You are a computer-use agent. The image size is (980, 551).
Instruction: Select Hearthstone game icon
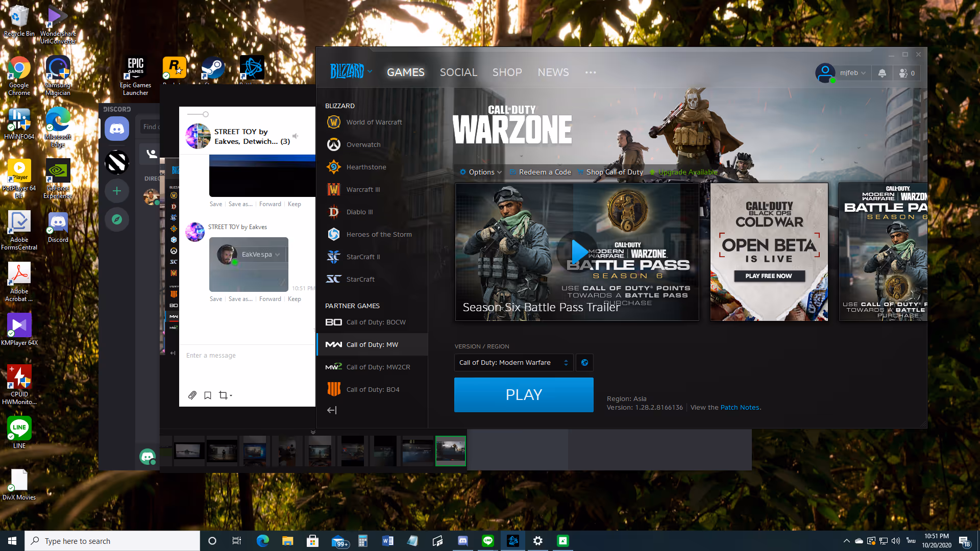[x=334, y=167]
